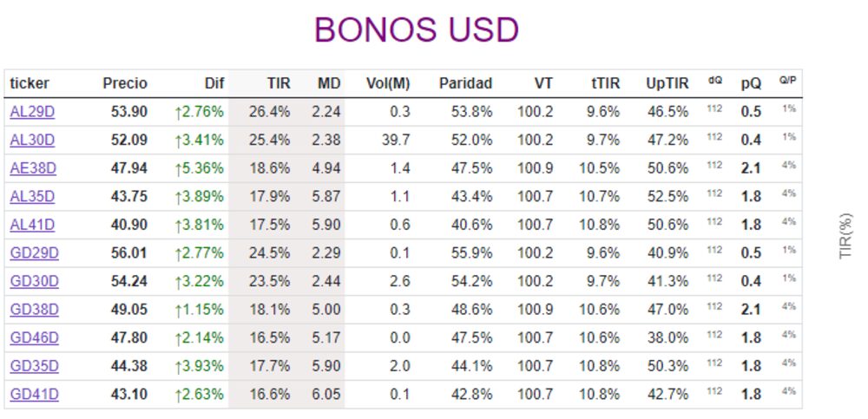The height and width of the screenshot is (419, 868).
Task: Open the GD29D ticker link
Action: [x=34, y=253]
